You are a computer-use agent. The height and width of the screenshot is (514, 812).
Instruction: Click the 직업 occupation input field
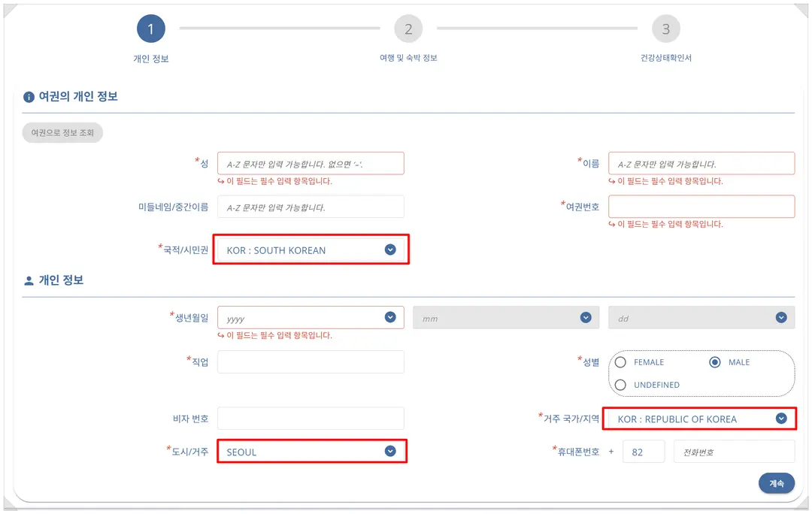(x=311, y=361)
